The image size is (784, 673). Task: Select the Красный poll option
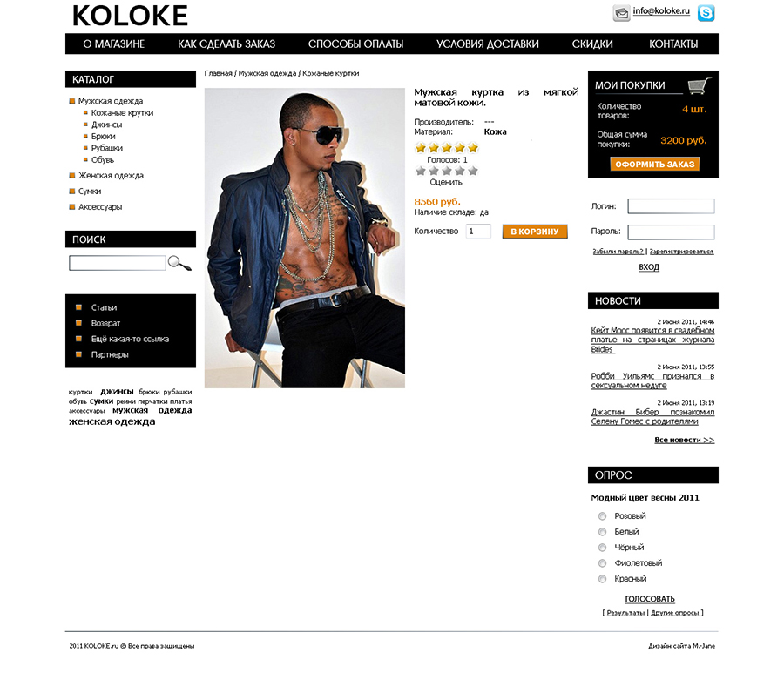[603, 579]
